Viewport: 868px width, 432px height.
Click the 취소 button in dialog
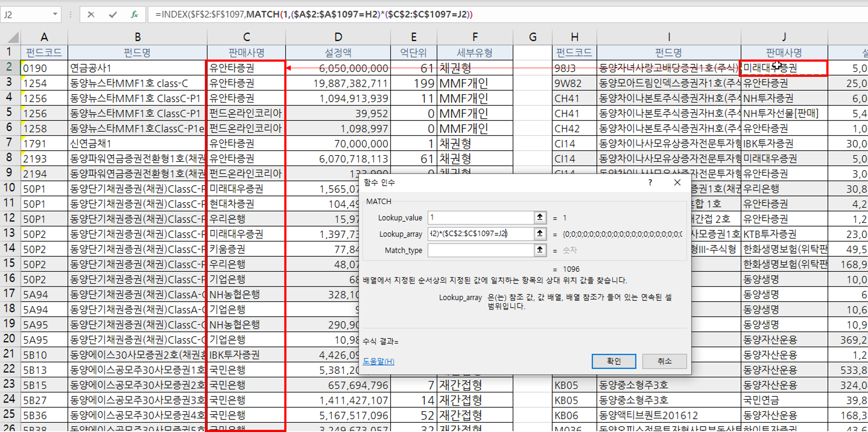pyautogui.click(x=664, y=361)
